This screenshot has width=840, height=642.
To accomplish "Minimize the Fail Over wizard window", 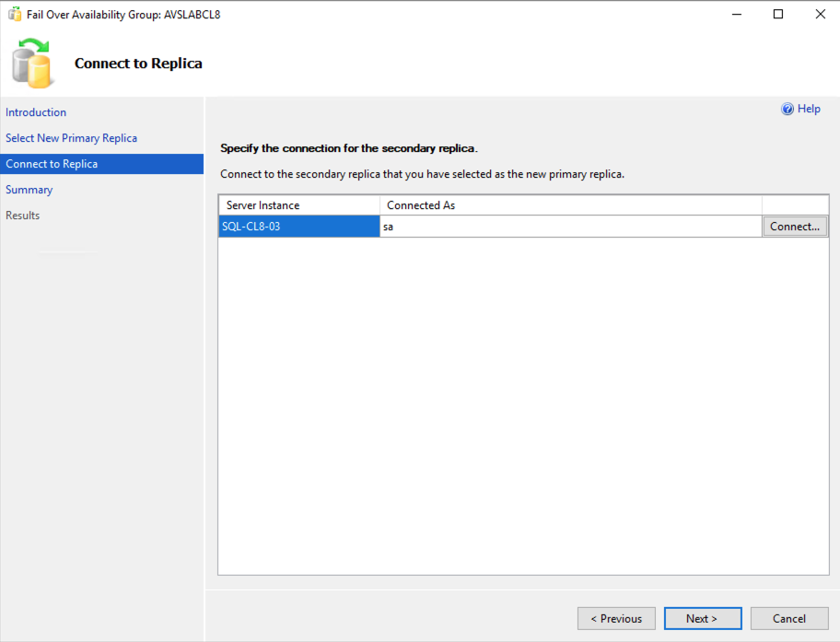I will (x=737, y=15).
